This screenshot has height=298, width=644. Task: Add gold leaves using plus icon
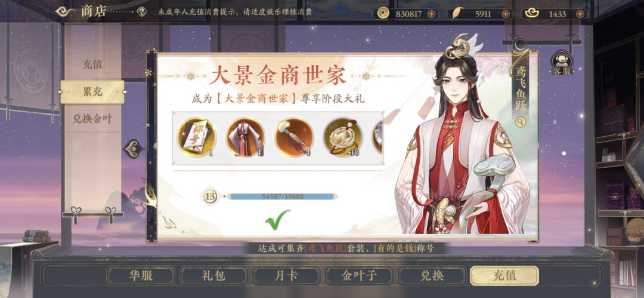[506, 14]
